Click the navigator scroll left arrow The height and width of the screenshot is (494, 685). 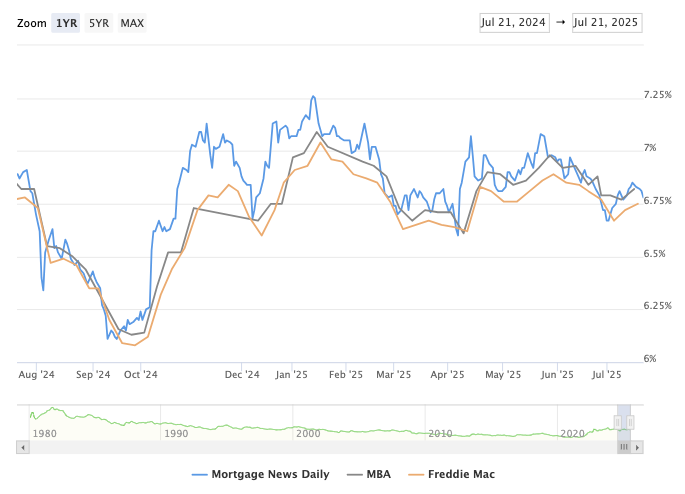coord(23,447)
